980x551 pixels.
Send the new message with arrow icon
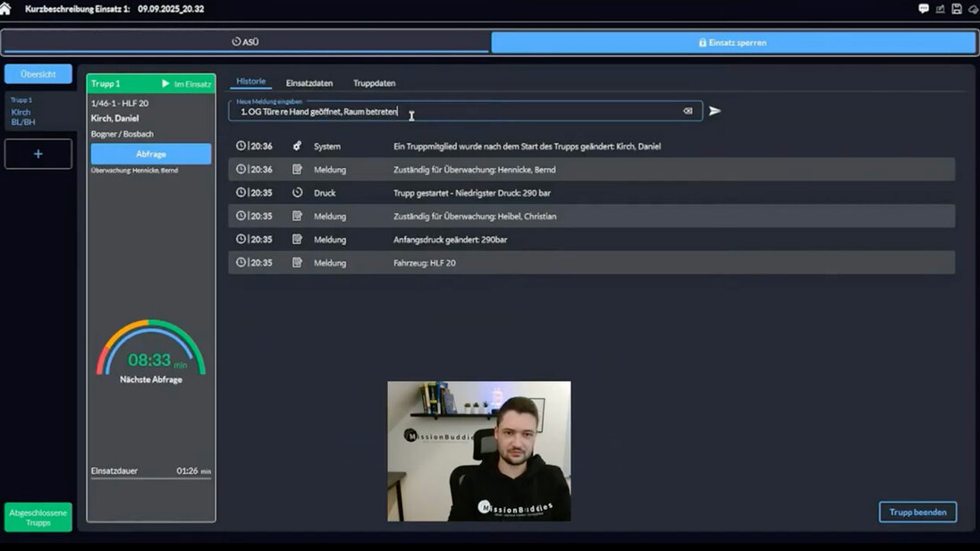click(x=714, y=111)
